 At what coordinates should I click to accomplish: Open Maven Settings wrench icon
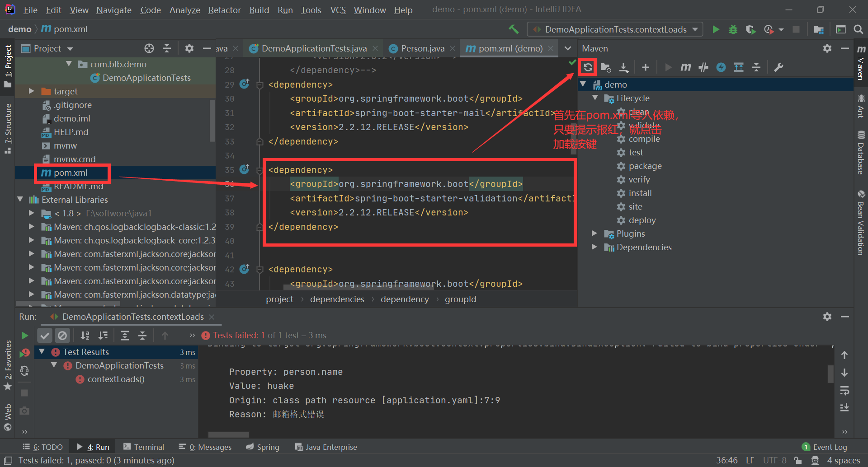778,67
